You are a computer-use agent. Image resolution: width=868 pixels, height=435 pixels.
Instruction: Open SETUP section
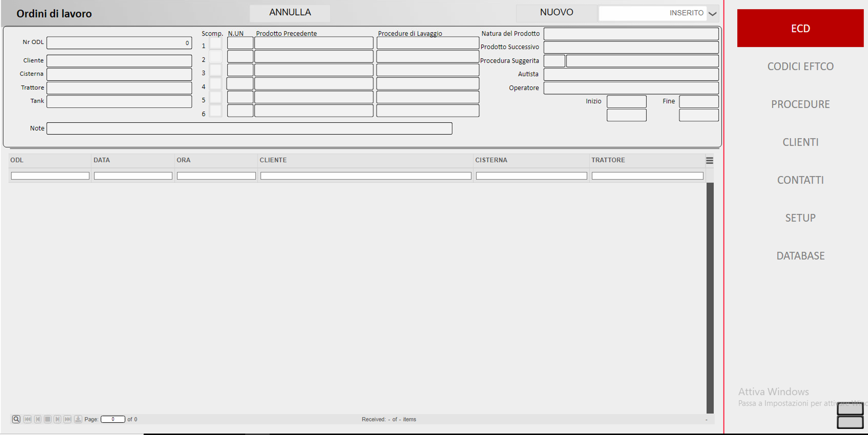click(x=800, y=218)
